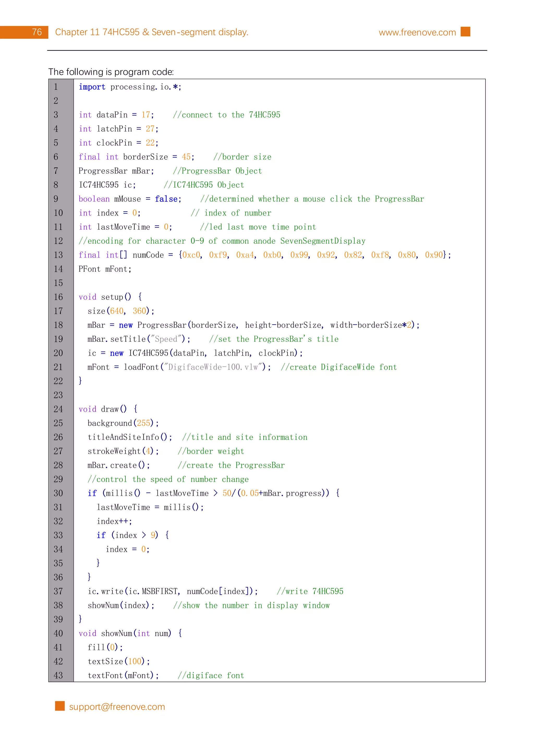Click the code 'int latchPin = 27;'
The width and height of the screenshot is (534, 756).
[x=118, y=129]
